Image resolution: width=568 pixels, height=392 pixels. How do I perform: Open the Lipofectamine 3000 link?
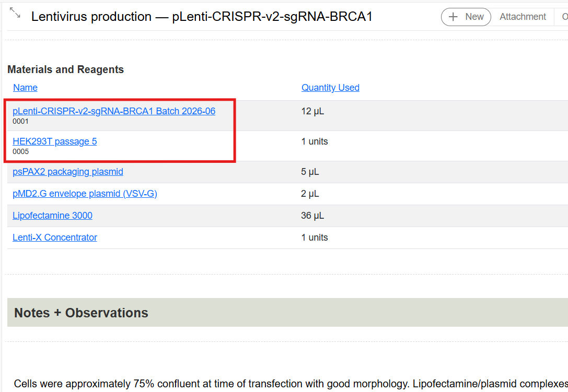tap(53, 216)
